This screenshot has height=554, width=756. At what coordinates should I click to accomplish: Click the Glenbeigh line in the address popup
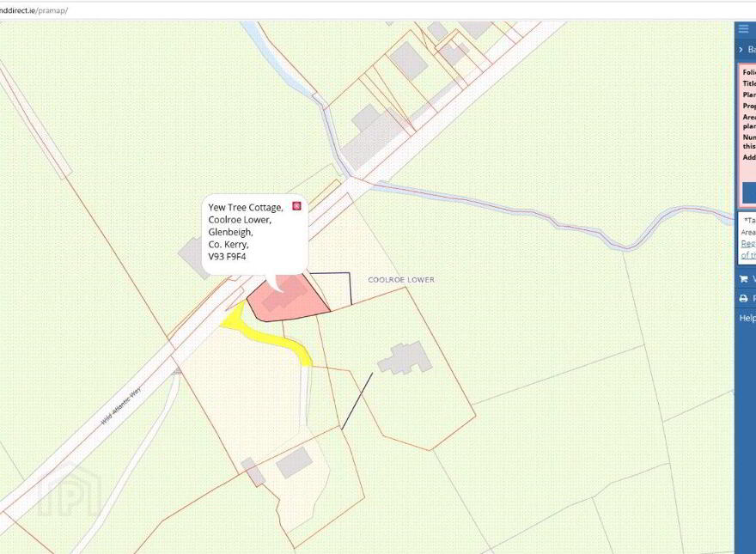pos(230,232)
